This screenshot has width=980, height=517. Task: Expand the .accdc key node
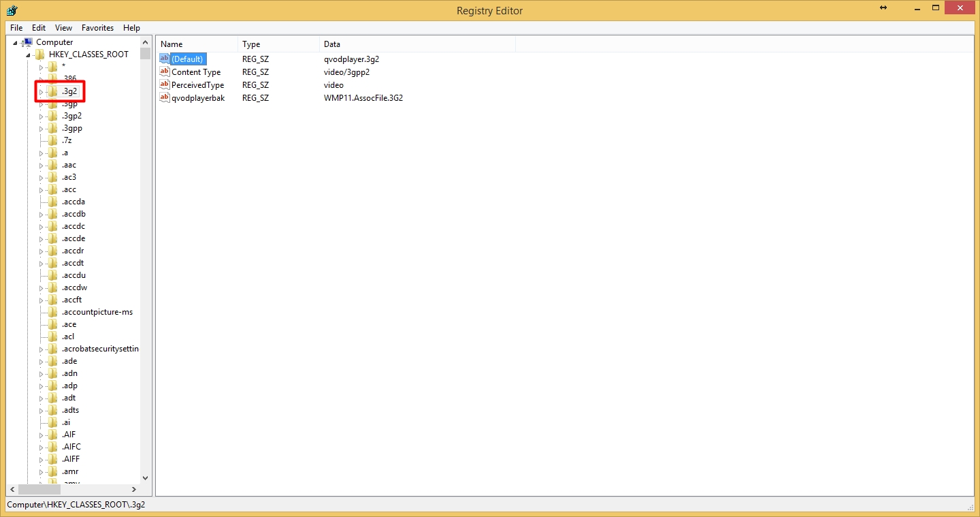point(41,226)
